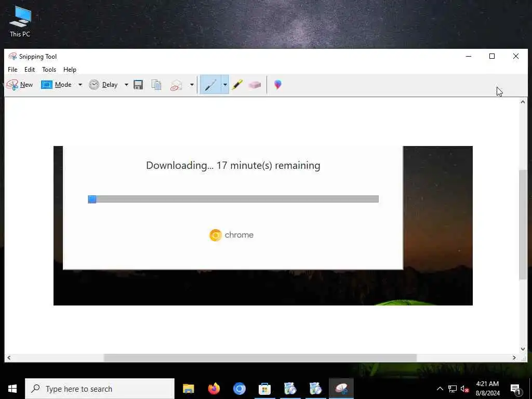Open the Help menu
532x399 pixels.
click(70, 70)
